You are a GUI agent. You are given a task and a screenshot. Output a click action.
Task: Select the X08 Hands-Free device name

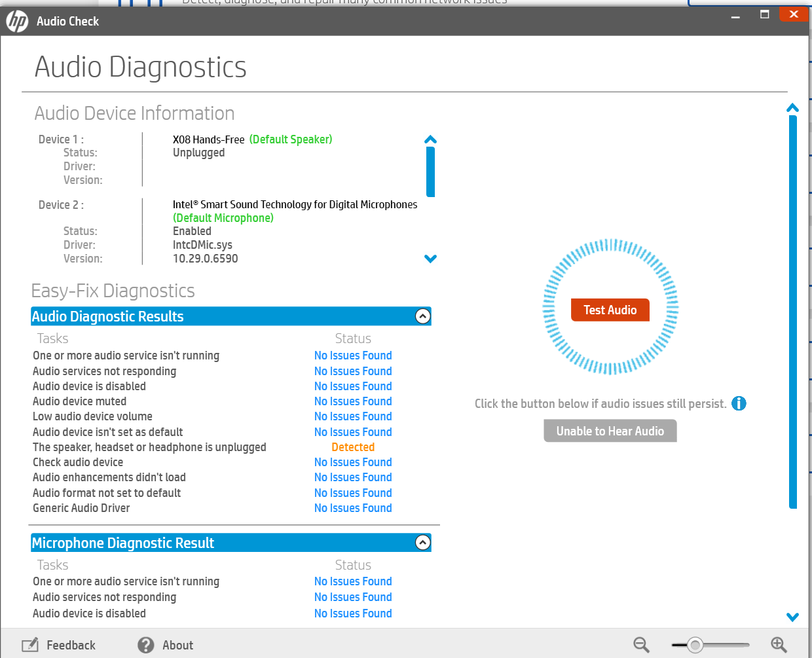(x=209, y=139)
